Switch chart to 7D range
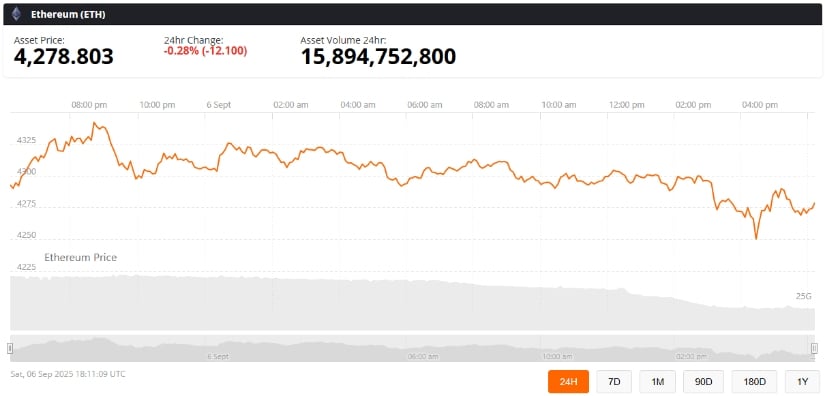Viewport: 825px width, 396px height. coord(614,381)
